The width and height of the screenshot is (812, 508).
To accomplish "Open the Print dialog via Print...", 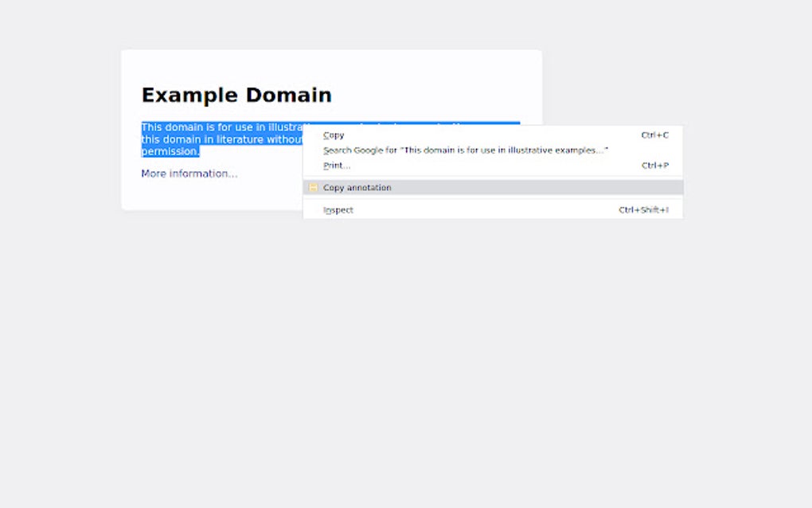I will 335,165.
